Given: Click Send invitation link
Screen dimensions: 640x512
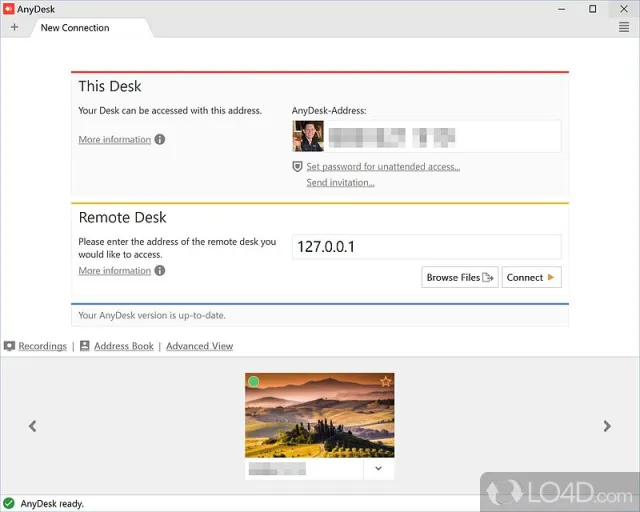Looking at the screenshot, I should point(340,183).
